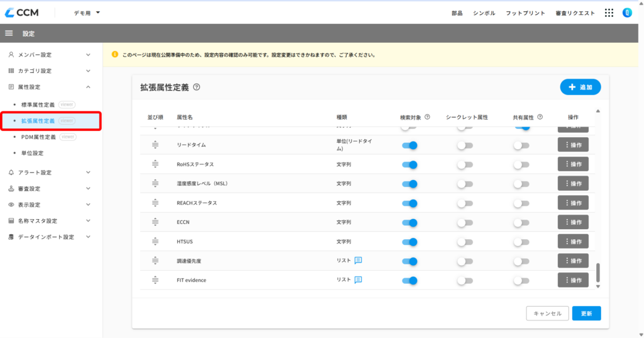Click info icon in the yellow notice banner

point(115,54)
